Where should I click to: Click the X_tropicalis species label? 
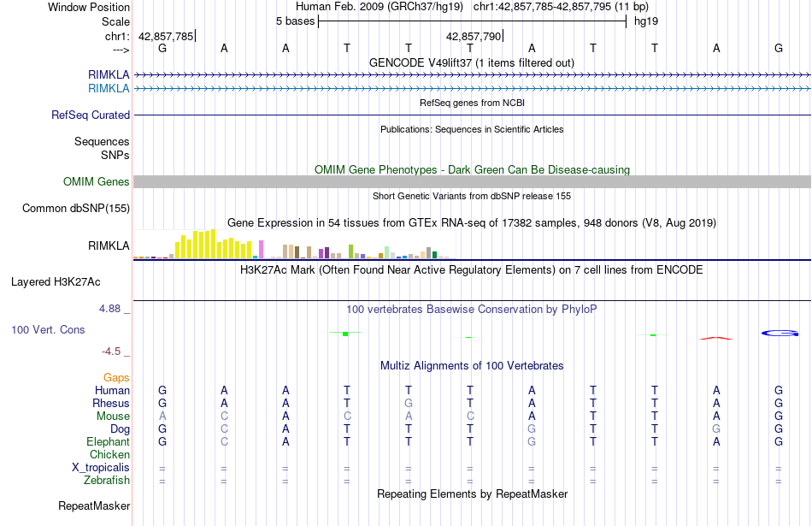pyautogui.click(x=101, y=468)
